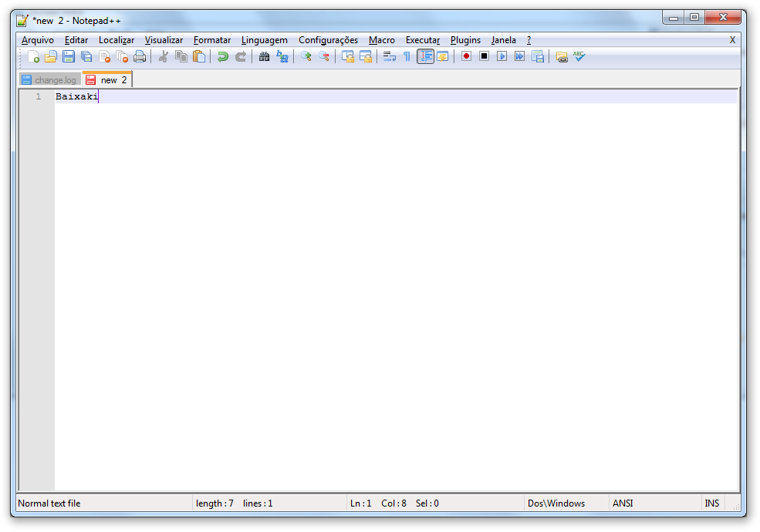This screenshot has width=760, height=532.
Task: Save the current file with the floppy icon
Action: (69, 57)
